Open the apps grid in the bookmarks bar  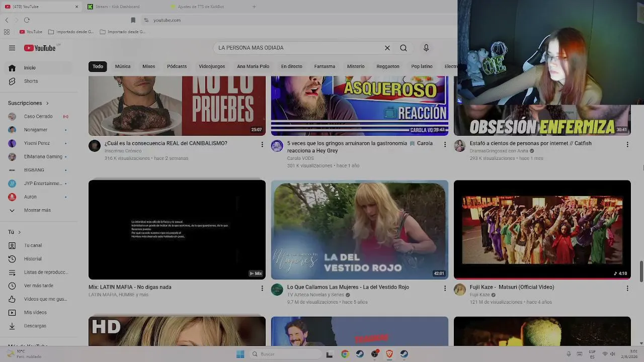pyautogui.click(x=7, y=32)
